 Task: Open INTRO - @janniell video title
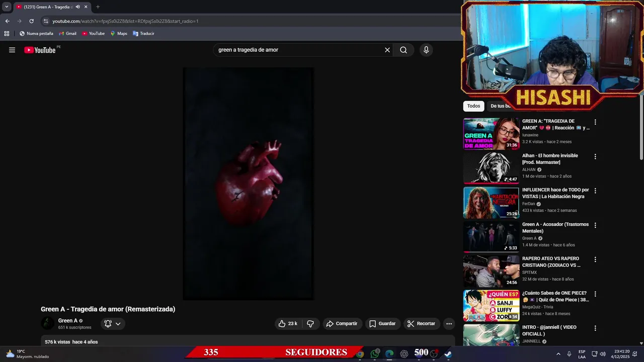[x=549, y=330]
